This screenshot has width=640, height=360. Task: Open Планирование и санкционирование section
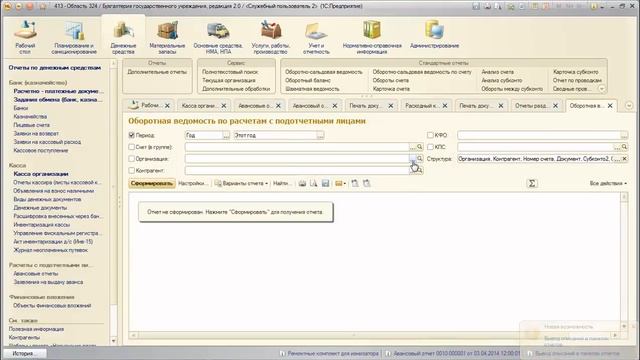(74, 37)
